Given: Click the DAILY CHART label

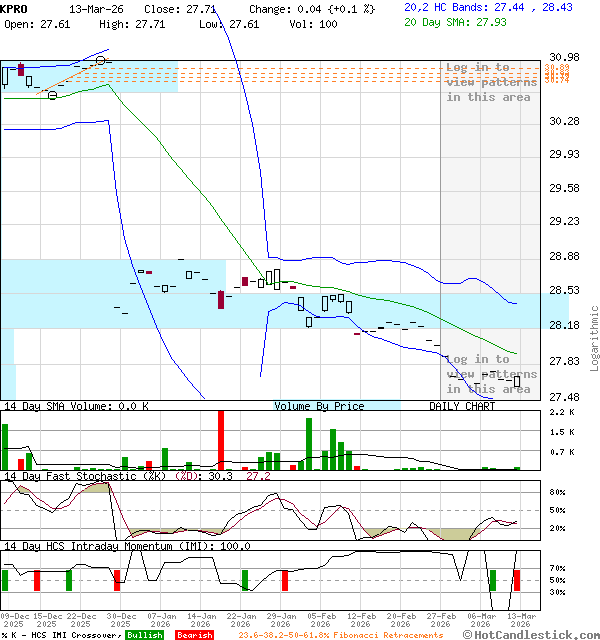Looking at the screenshot, I should [462, 406].
